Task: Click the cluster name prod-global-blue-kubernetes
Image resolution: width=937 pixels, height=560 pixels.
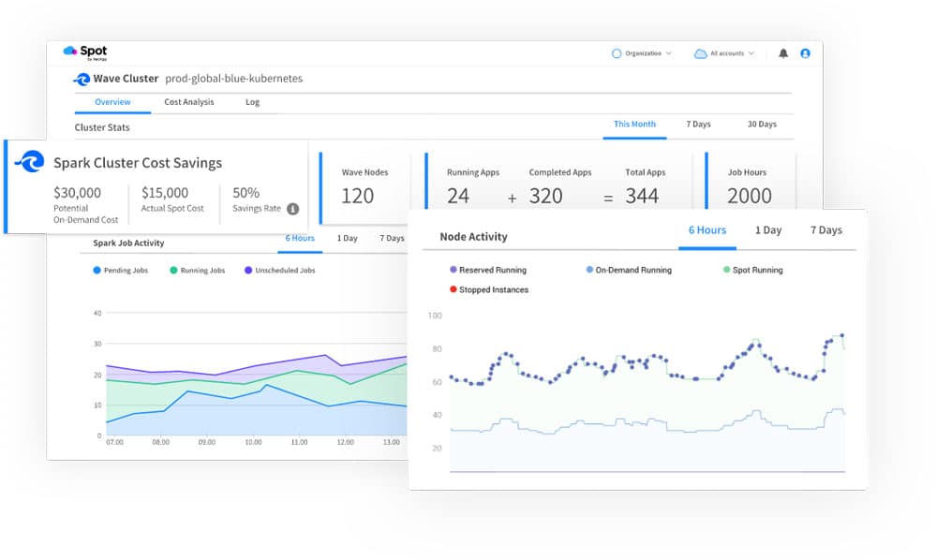Action: pos(233,79)
